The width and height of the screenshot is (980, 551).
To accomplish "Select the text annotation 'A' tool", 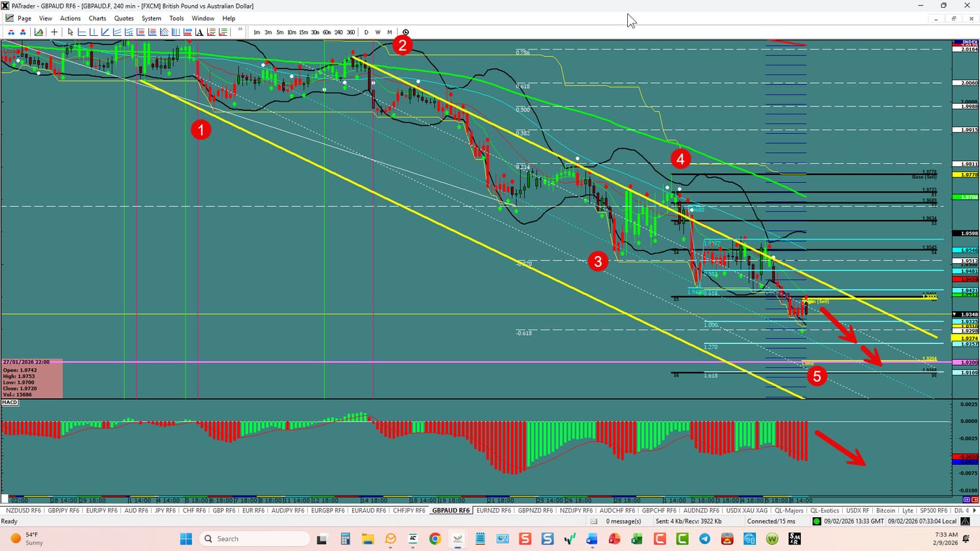I will [199, 32].
